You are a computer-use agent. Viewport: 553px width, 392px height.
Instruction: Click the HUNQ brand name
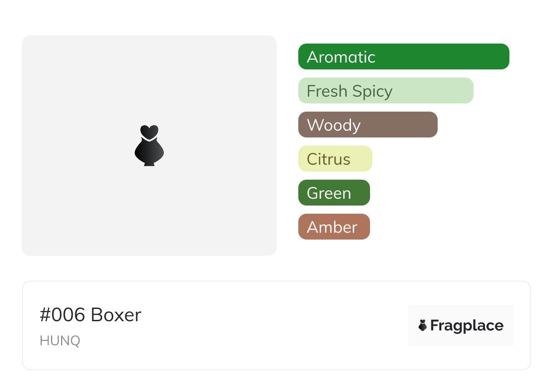[x=60, y=341]
